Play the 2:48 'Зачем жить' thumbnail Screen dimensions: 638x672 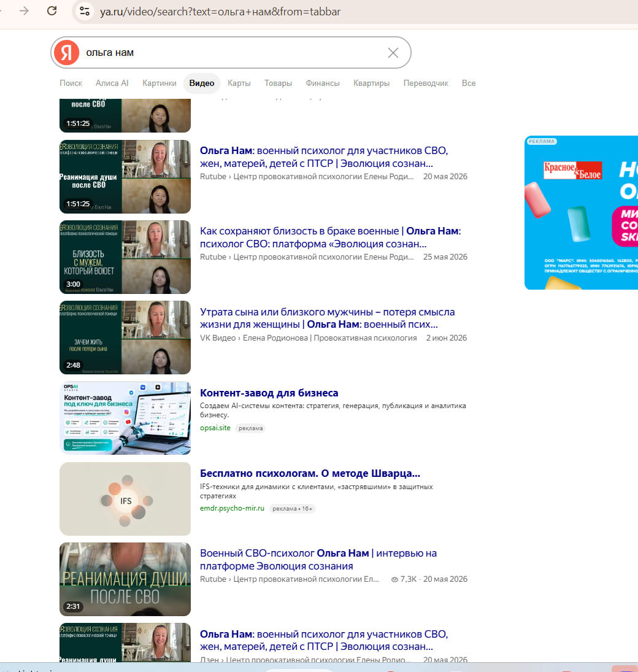click(125, 338)
